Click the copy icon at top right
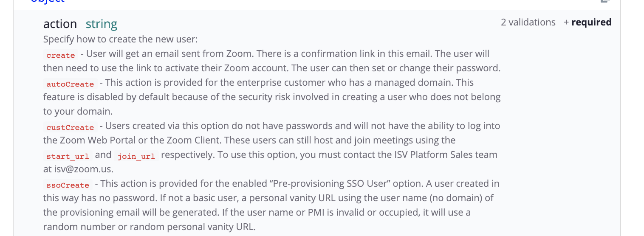The height and width of the screenshot is (236, 644). tap(605, 1)
